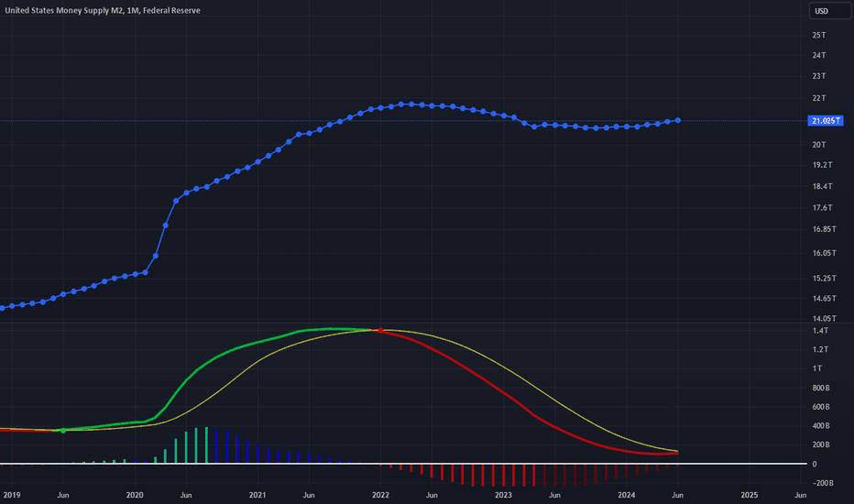Click the 2025 label on time axis
The height and width of the screenshot is (504, 854).
coord(750,495)
